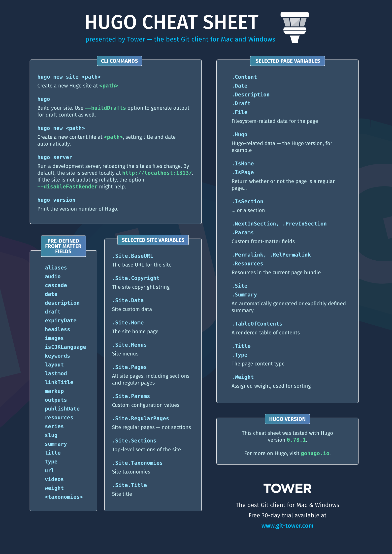
Task: Click the HUGO VERSION section label
Action: [287, 419]
